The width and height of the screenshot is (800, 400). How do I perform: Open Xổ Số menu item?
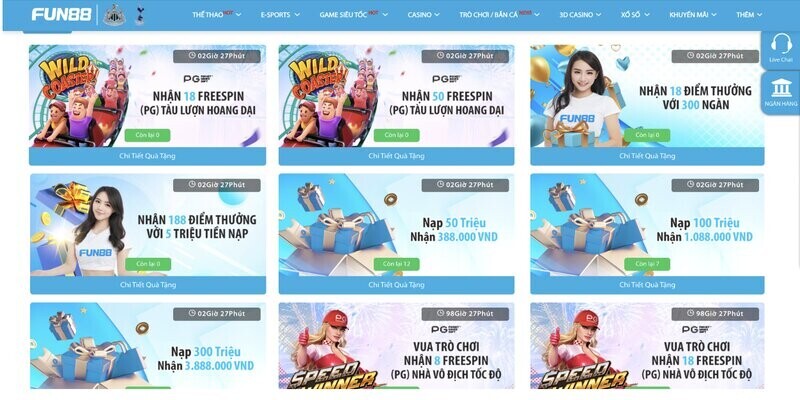(635, 15)
